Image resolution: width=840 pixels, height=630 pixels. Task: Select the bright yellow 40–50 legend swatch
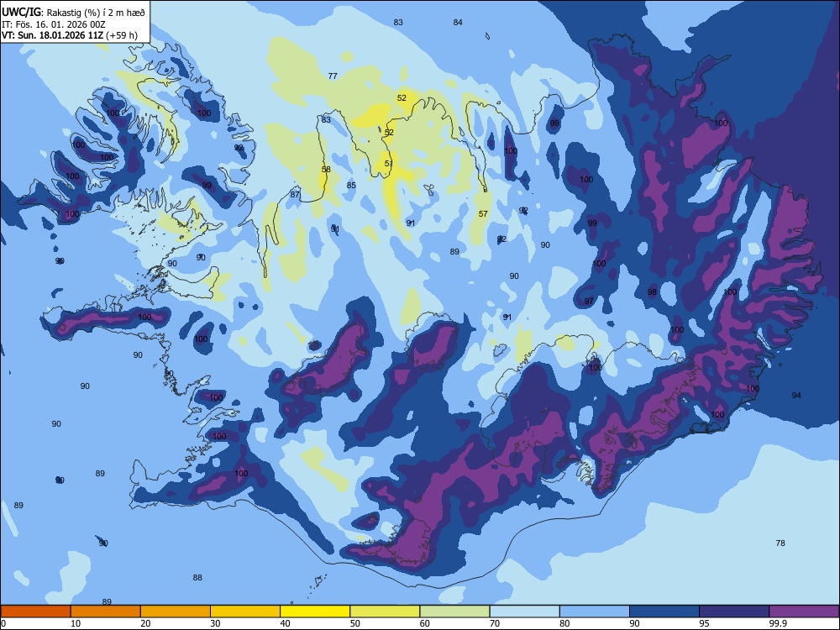315,612
